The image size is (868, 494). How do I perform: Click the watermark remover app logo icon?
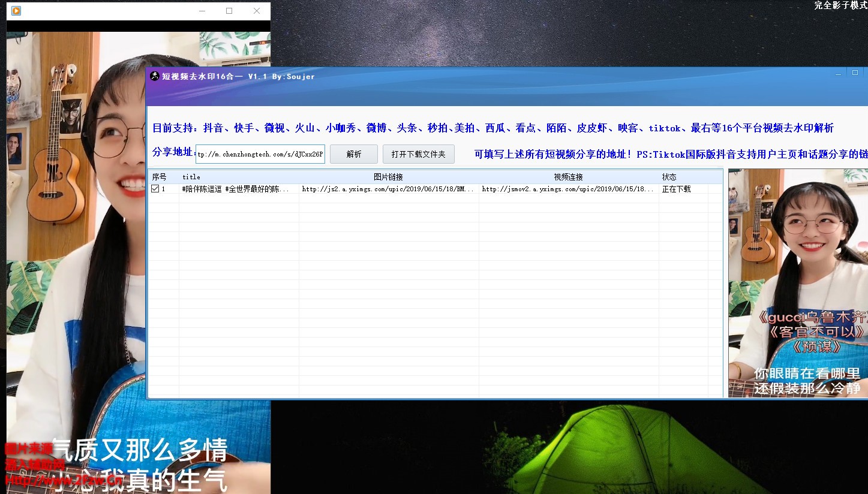(155, 76)
